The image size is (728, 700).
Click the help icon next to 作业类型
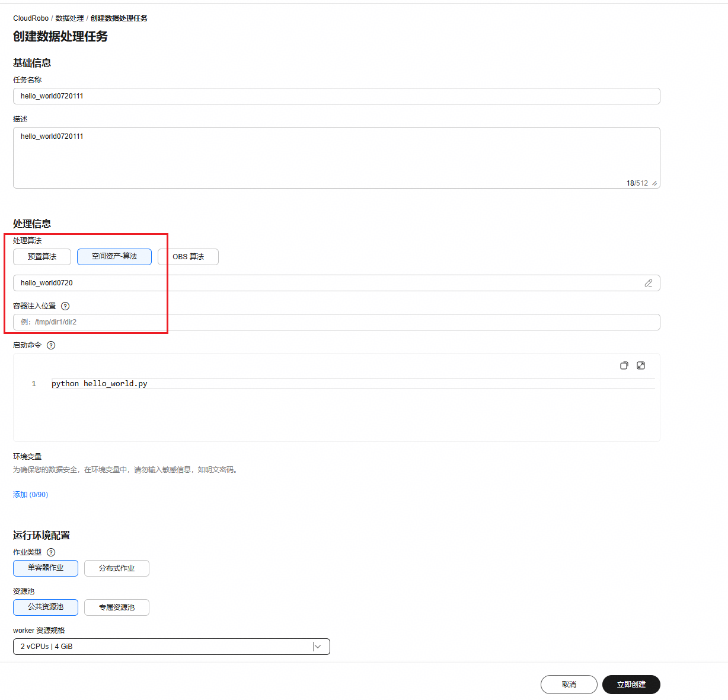pyautogui.click(x=51, y=552)
